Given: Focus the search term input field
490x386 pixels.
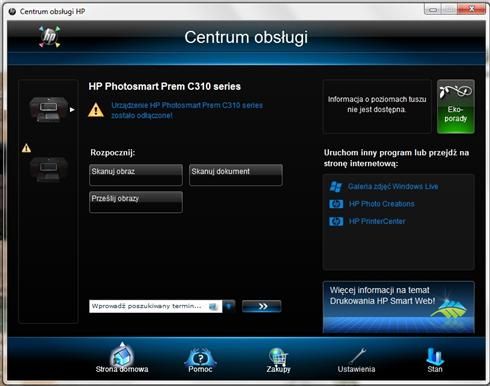Looking at the screenshot, I should [155, 306].
